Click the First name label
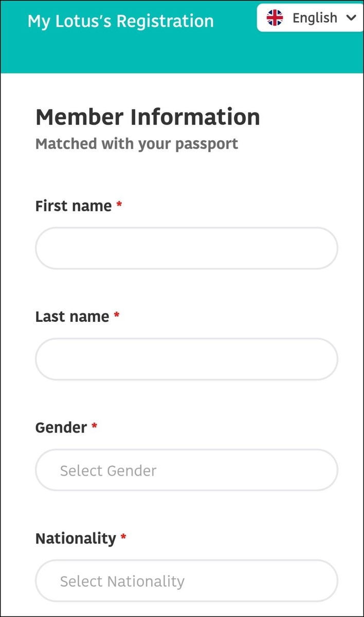This screenshot has height=617, width=364. [74, 206]
